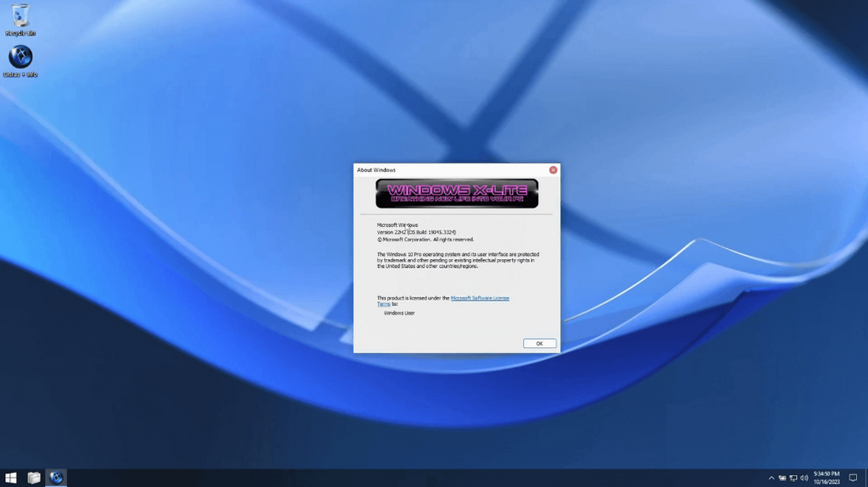Click OK in About Windows dialog
Screen dimensions: 868x487
pyautogui.click(x=539, y=344)
